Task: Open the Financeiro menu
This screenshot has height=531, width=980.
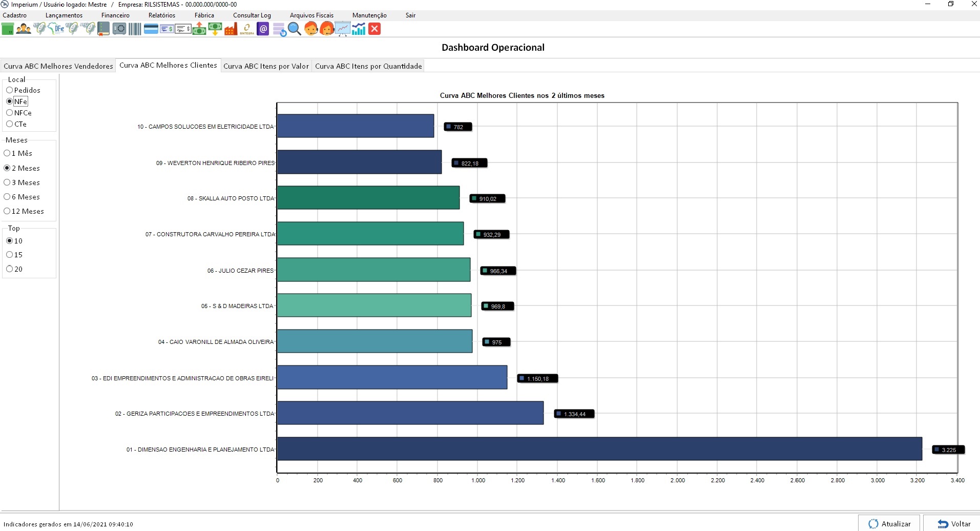Action: pyautogui.click(x=115, y=15)
